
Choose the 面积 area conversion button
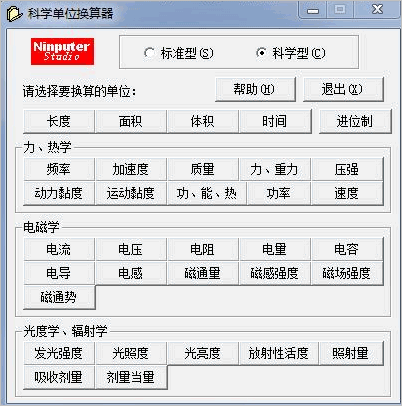(x=131, y=121)
